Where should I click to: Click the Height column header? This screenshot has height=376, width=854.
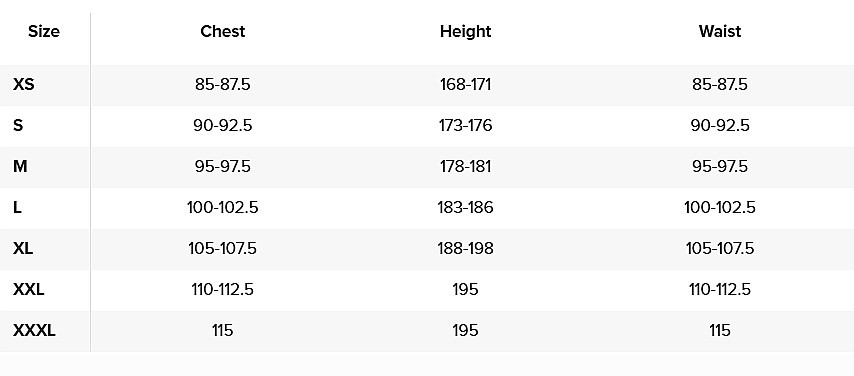[x=466, y=32]
